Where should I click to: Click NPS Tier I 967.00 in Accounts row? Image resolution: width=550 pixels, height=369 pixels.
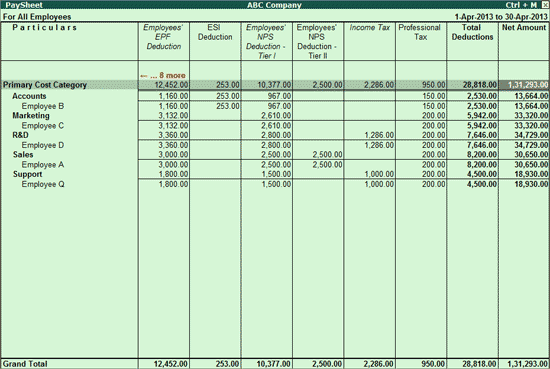coord(279,96)
